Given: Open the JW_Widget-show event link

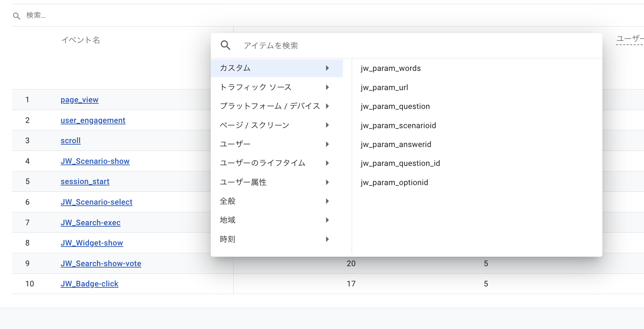Looking at the screenshot, I should coord(92,243).
